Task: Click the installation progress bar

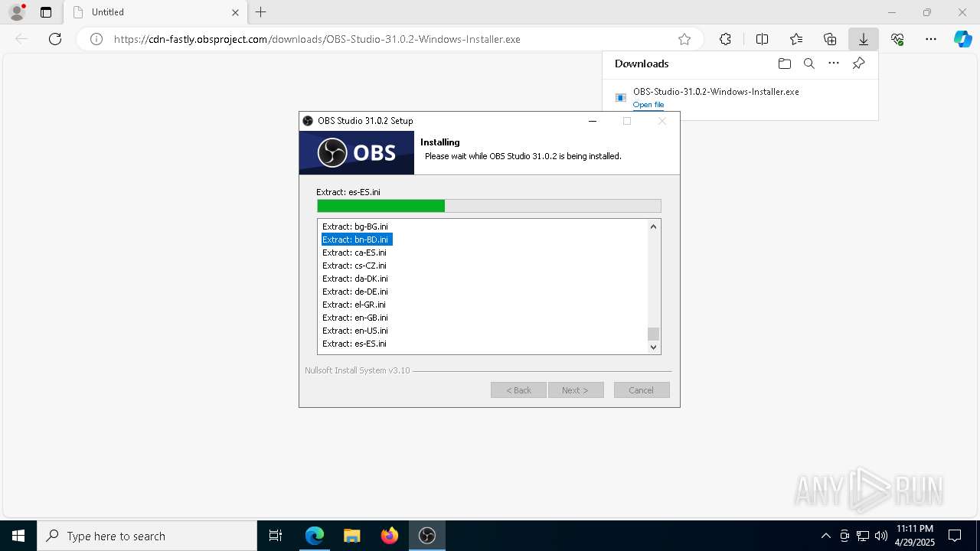Action: (x=489, y=206)
